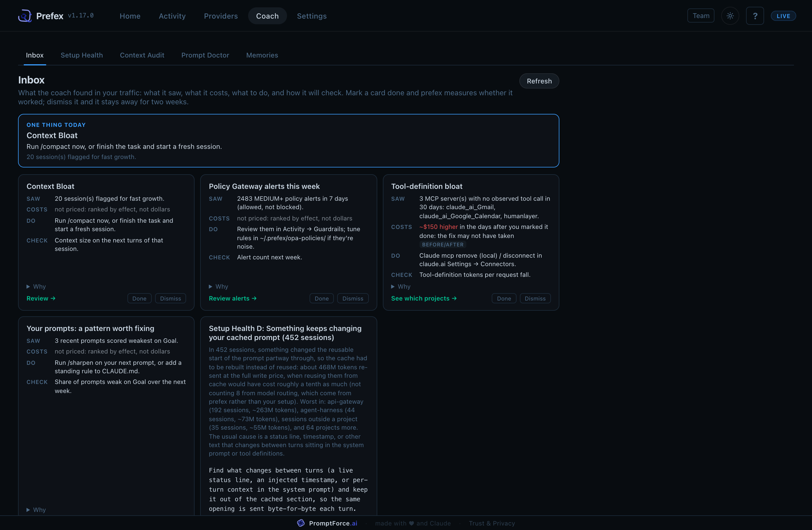Viewport: 812px width, 530px height.
Task: Open the Review link in Context Bloat
Action: tap(41, 298)
